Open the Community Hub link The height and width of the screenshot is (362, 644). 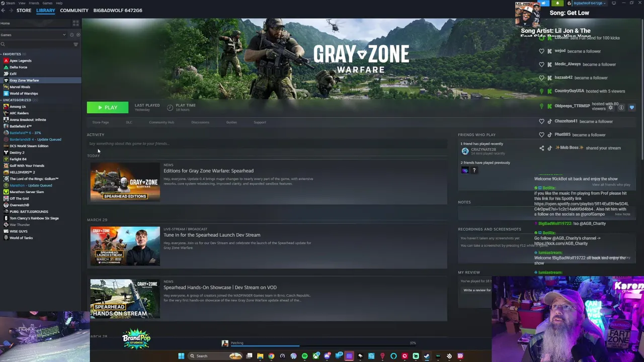162,122
